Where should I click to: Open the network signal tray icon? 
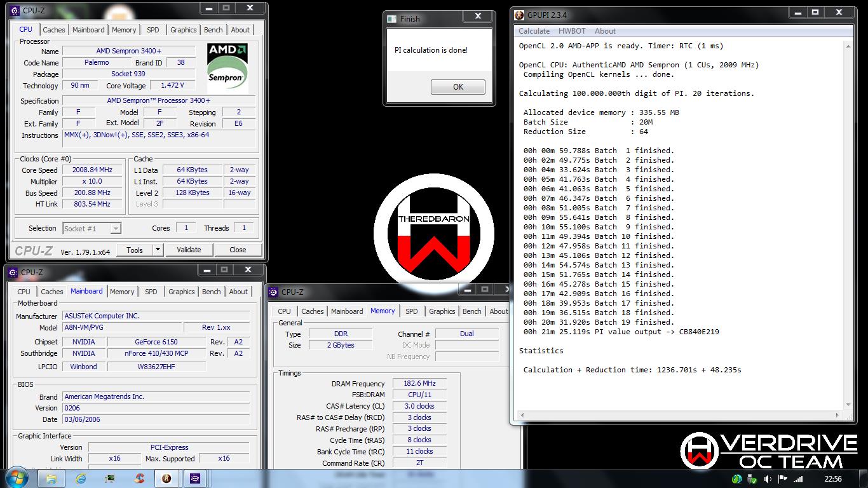(798, 479)
